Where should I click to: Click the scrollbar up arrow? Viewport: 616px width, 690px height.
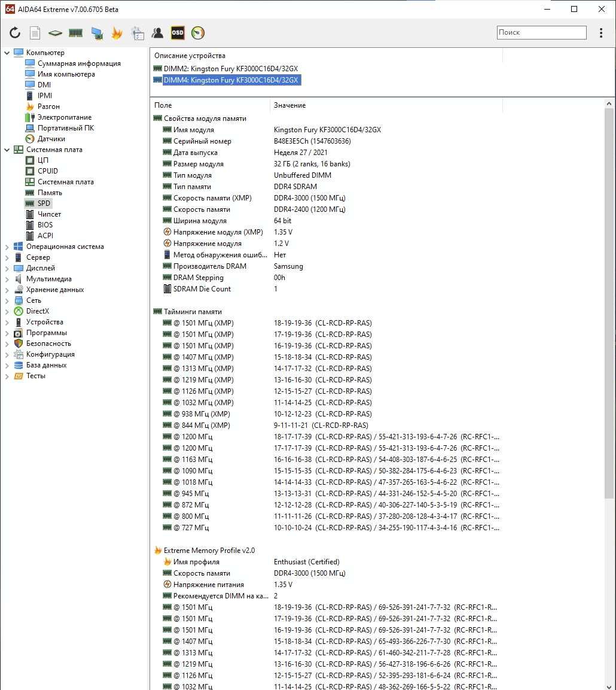point(609,104)
